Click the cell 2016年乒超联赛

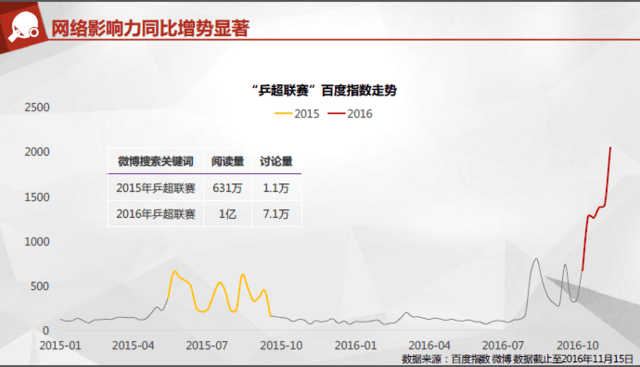point(156,214)
